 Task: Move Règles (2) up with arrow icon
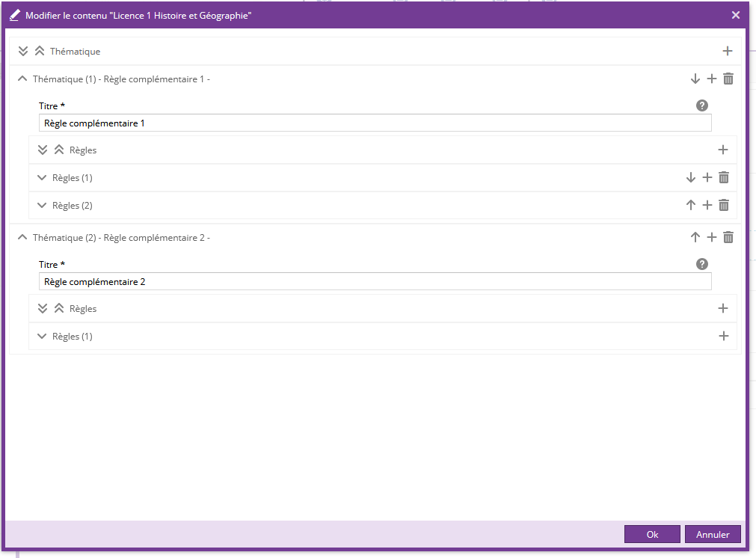tap(691, 205)
